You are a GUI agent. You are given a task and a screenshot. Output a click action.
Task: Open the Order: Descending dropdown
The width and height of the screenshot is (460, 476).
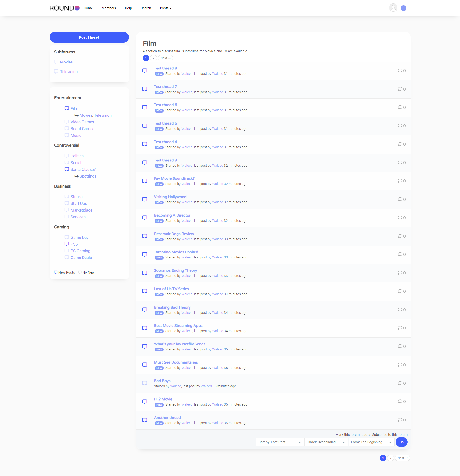coord(326,442)
